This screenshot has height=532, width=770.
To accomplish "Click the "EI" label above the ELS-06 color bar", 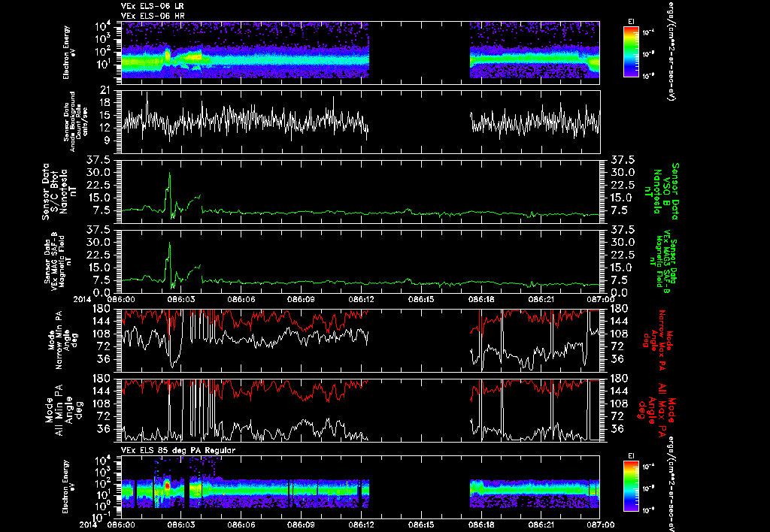I will [x=631, y=22].
